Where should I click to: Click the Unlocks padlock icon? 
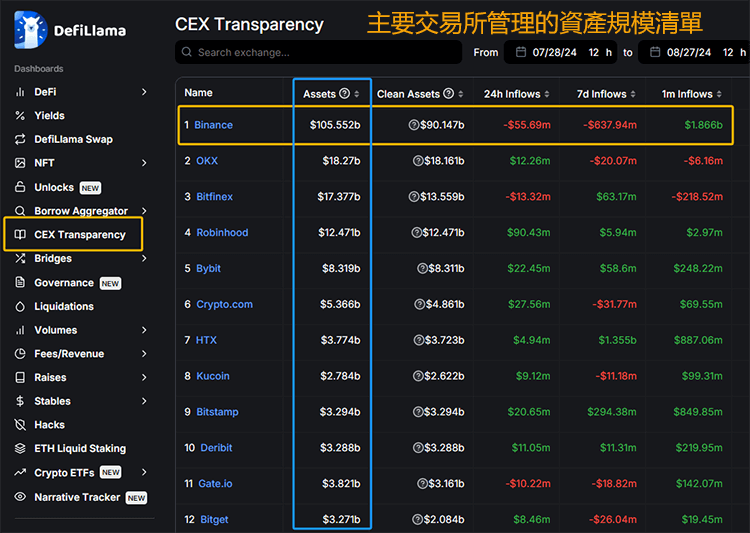(x=20, y=187)
